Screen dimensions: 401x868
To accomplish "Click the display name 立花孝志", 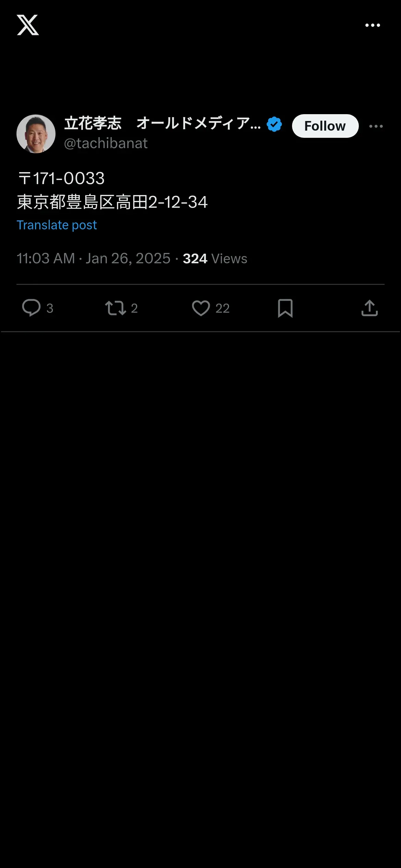I will 93,123.
